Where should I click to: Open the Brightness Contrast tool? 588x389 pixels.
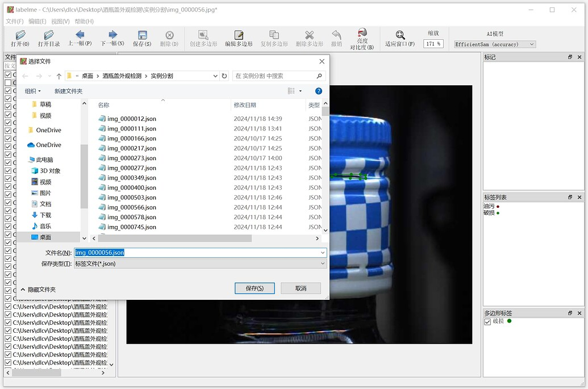click(x=362, y=32)
